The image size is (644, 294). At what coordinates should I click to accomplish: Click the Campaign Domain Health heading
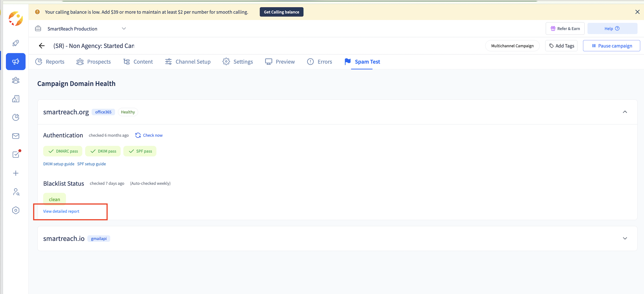[76, 83]
